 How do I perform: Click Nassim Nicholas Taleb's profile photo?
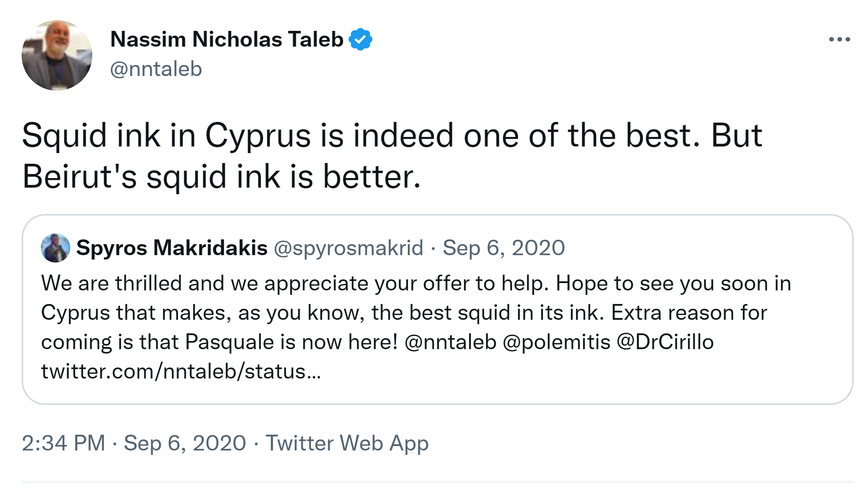click(57, 55)
